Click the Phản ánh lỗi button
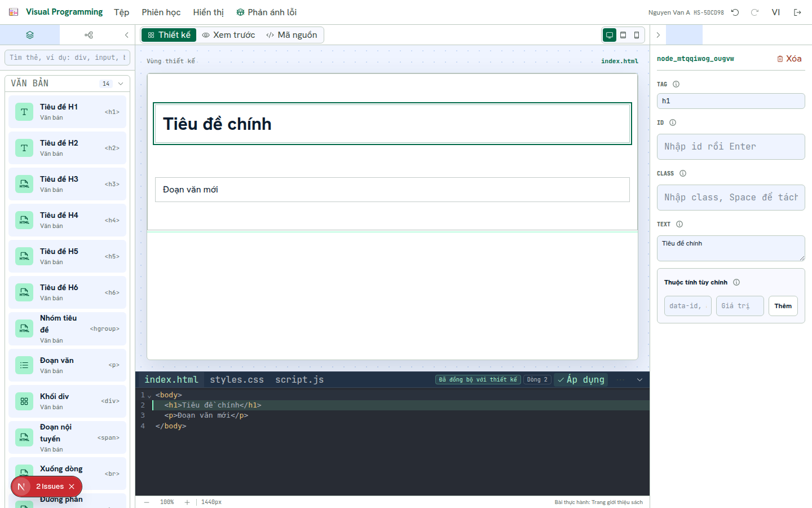 [x=266, y=12]
